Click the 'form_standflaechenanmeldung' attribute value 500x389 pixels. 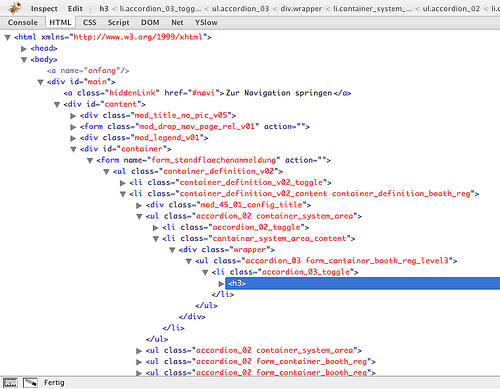coord(214,160)
